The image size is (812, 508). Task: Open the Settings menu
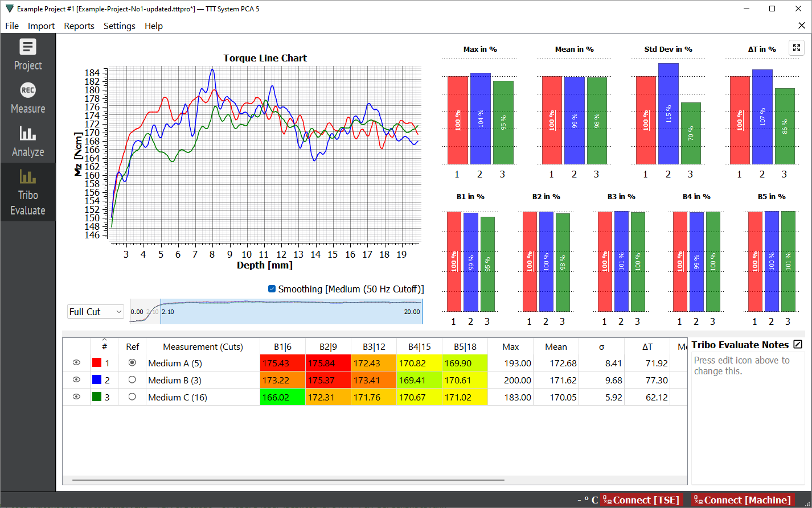point(120,26)
